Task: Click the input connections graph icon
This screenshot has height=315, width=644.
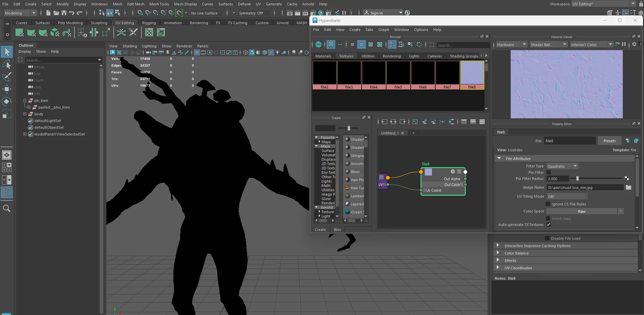Action: (x=384, y=122)
